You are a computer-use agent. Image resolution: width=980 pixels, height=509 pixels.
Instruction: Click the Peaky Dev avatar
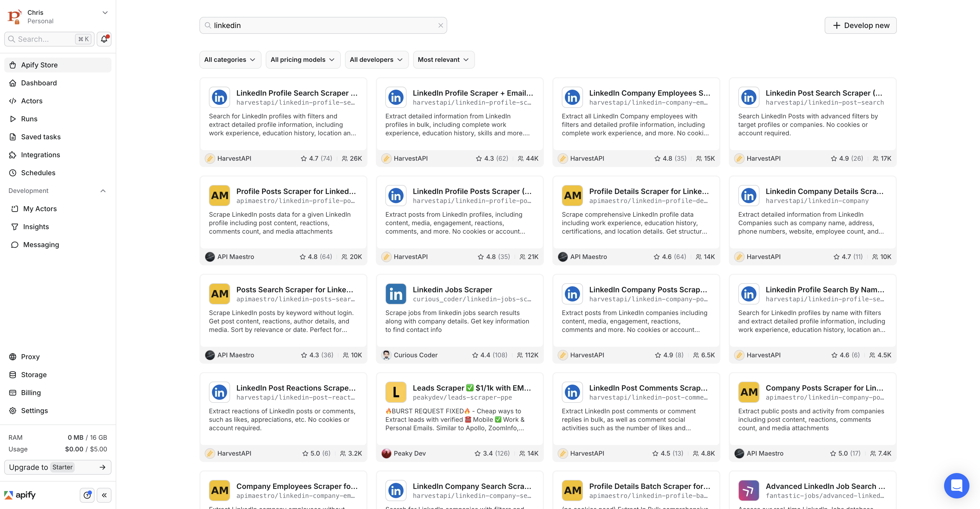[x=386, y=453]
